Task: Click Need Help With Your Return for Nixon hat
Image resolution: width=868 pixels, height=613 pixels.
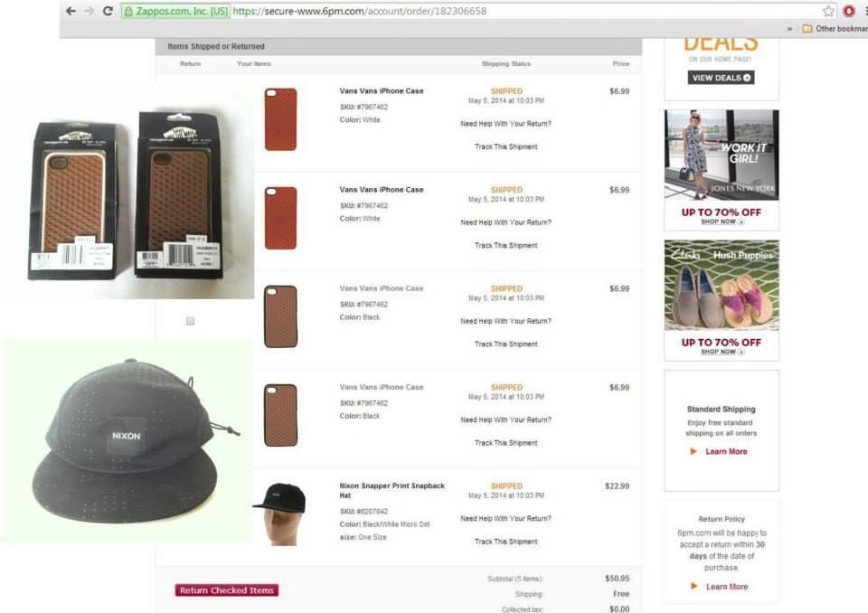Action: (x=506, y=518)
